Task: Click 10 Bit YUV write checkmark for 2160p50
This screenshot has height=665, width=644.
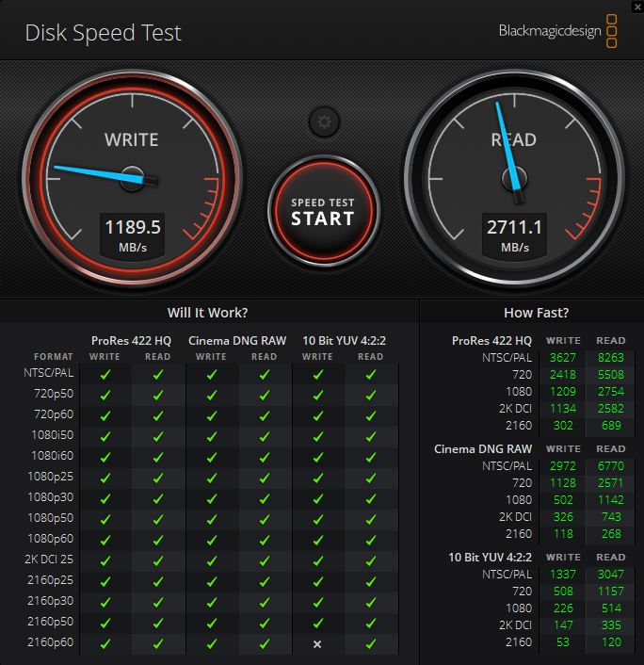Action: 318,623
